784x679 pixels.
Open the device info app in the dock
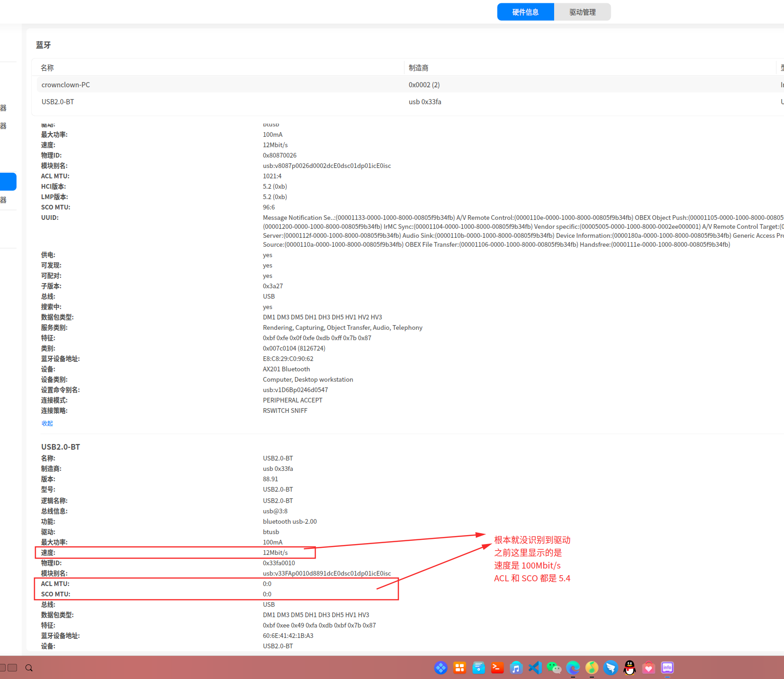pos(667,668)
